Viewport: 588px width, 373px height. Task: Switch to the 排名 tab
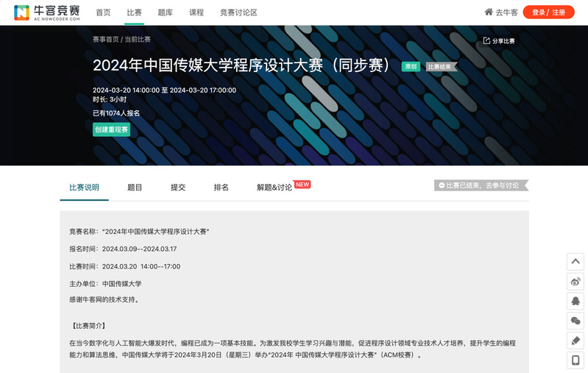pos(221,188)
